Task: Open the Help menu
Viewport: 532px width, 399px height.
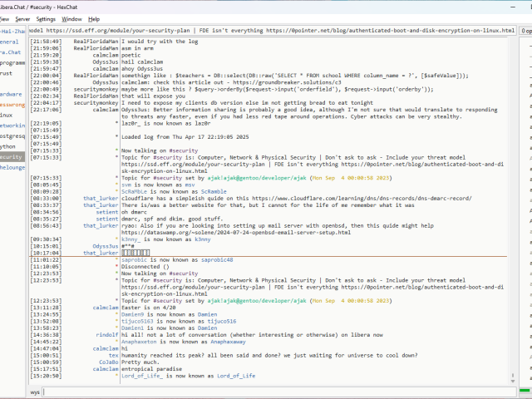Action: (94, 18)
